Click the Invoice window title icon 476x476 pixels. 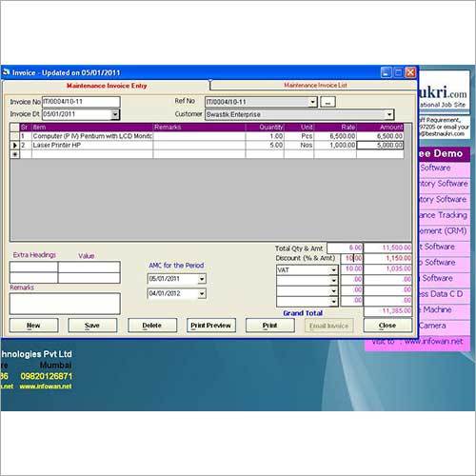pos(6,72)
